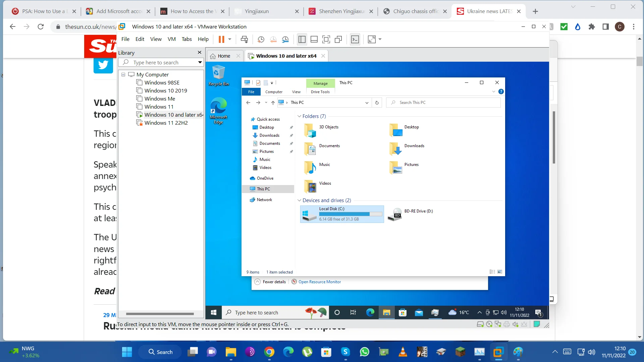This screenshot has width=644, height=362.
Task: Open Chrome from the host taskbar
Action: pos(269,352)
